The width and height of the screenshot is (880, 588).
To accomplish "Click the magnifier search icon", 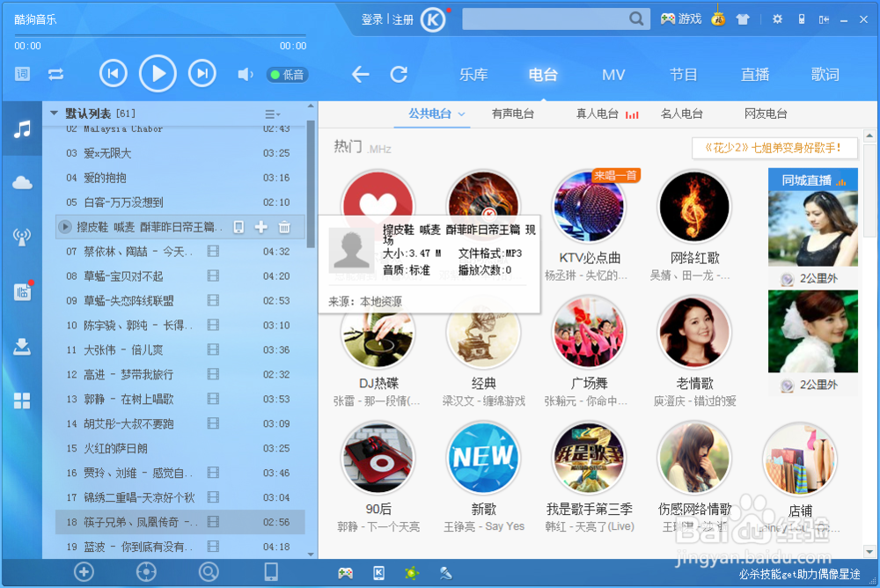I will (x=636, y=19).
